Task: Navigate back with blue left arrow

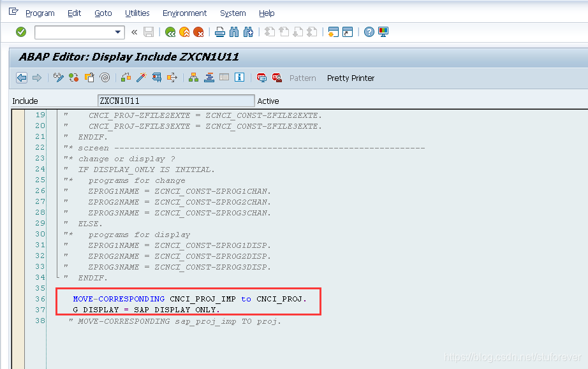Action: point(22,78)
